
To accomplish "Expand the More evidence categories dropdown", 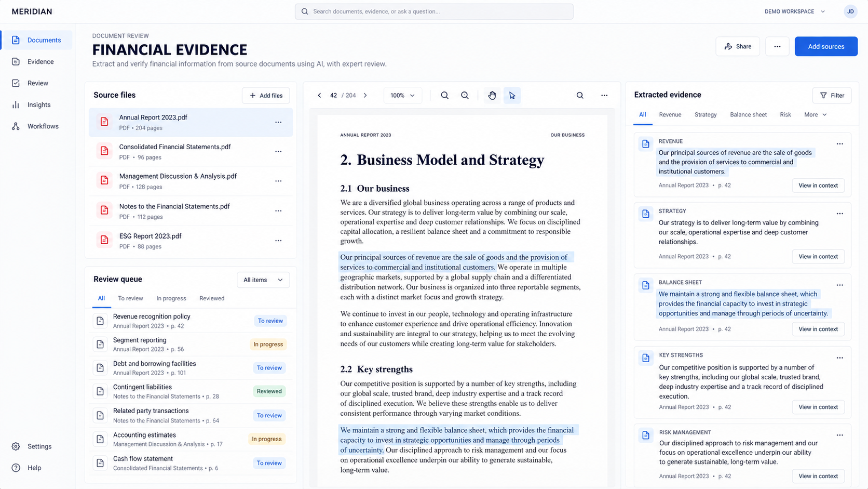I will [815, 115].
